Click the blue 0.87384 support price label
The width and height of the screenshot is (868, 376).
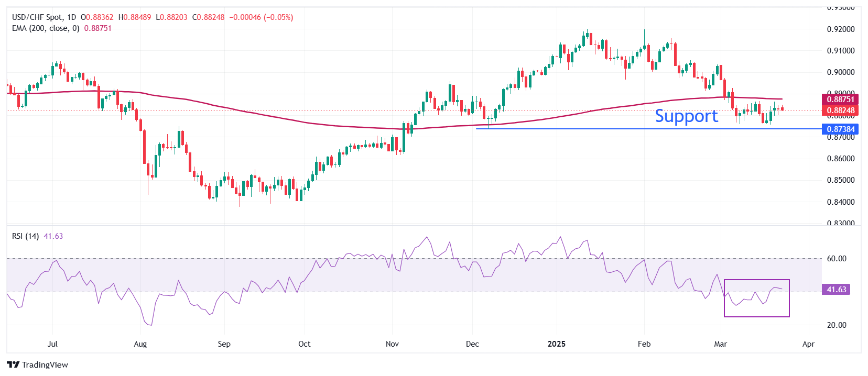point(840,129)
